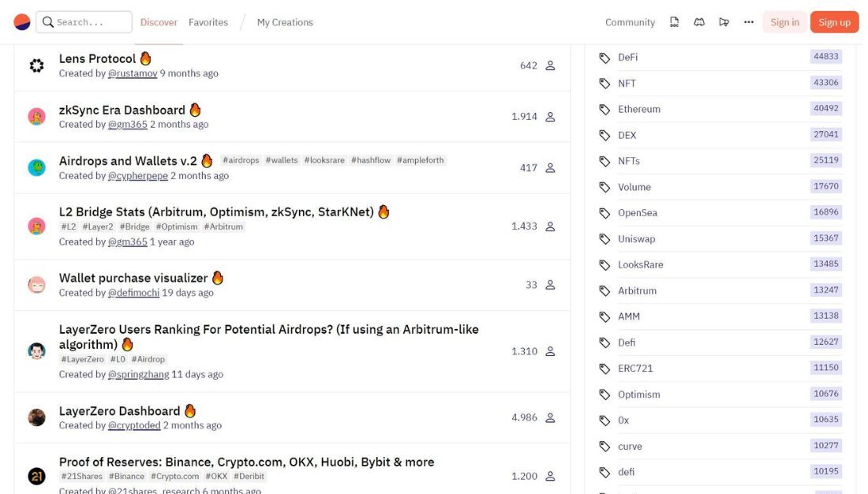Open the Lens Protocol dashboard
The width and height of the screenshot is (868, 494).
(x=97, y=58)
